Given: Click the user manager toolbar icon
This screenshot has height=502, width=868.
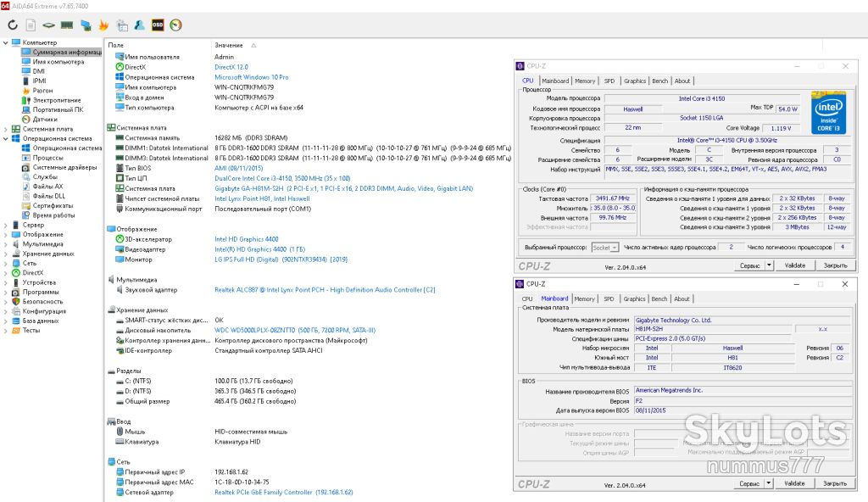Looking at the screenshot, I should pos(140,25).
